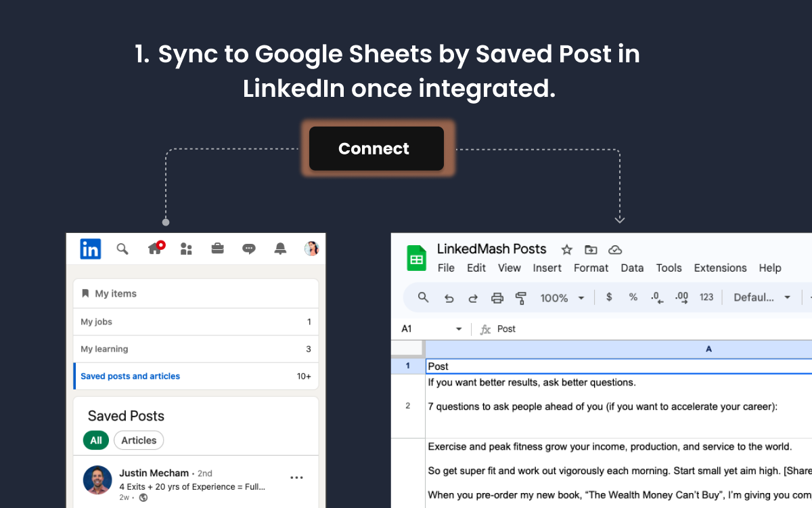Open LinkedIn Messaging chat icon
Image resolution: width=812 pixels, height=508 pixels.
click(249, 249)
